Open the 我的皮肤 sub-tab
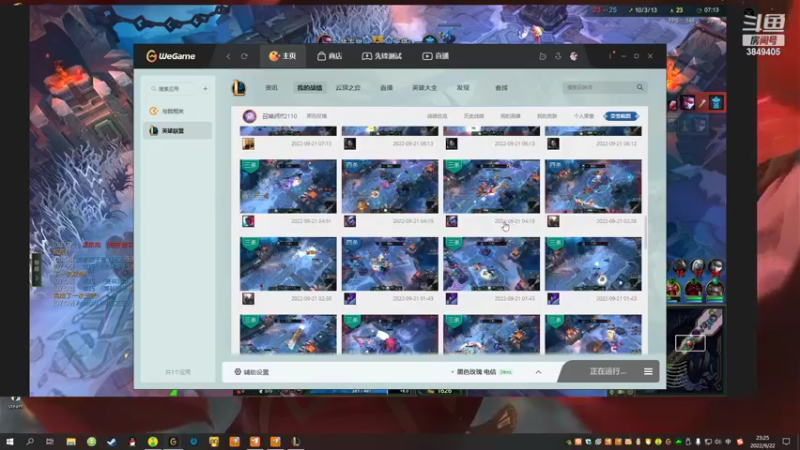800x450 pixels. point(547,116)
